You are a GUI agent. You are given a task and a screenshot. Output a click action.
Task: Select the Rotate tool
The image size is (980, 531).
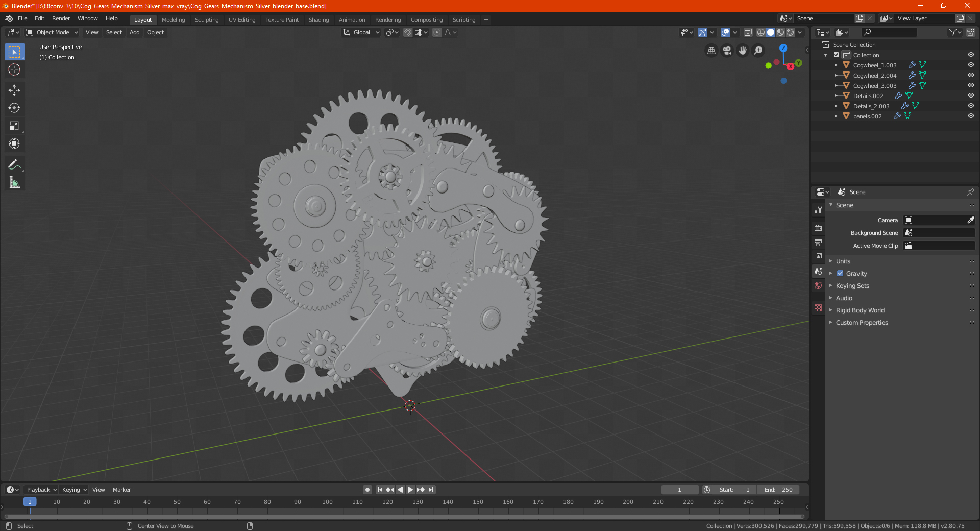point(14,108)
